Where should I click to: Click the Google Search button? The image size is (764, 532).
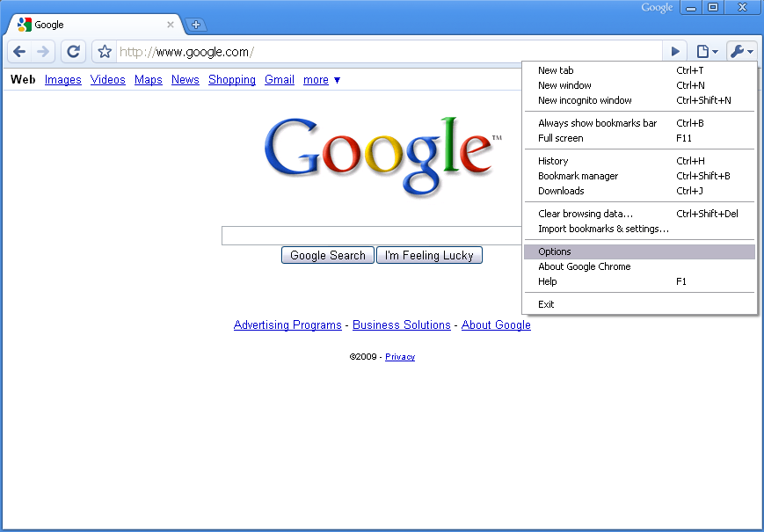328,255
